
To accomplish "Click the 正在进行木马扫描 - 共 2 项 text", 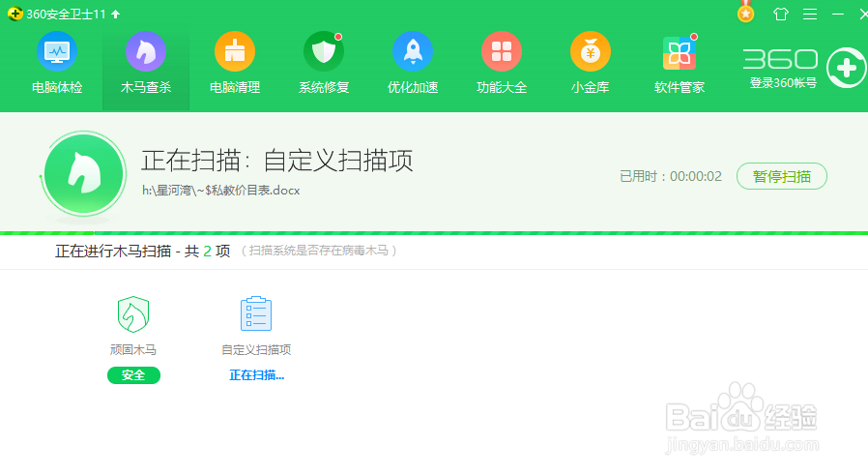I will point(142,252).
